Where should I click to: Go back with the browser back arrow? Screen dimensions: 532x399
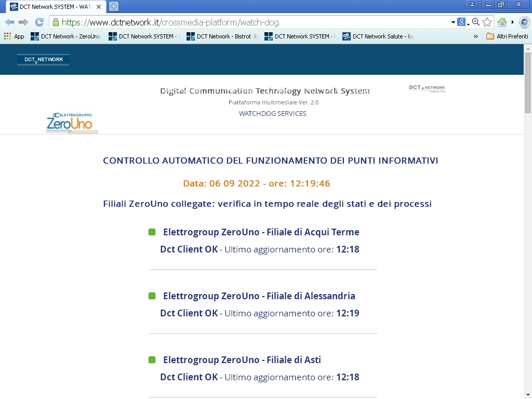[x=9, y=22]
